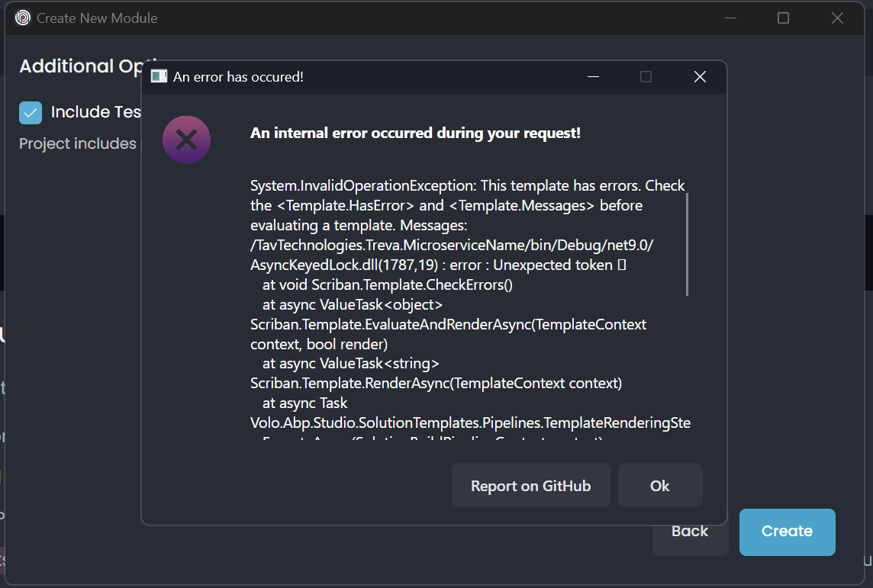Click the ABP Studio logo in title bar
Screen dimensions: 873x588
click(23, 18)
